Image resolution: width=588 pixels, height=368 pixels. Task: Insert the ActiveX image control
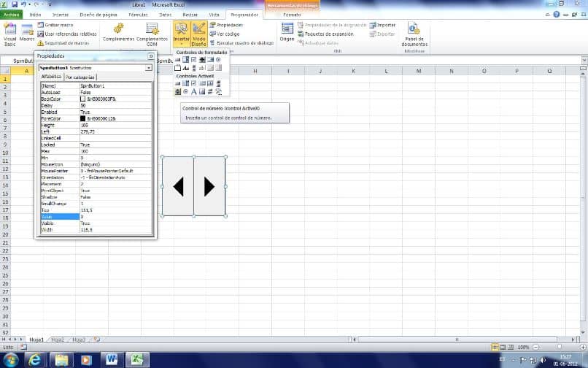202,91
